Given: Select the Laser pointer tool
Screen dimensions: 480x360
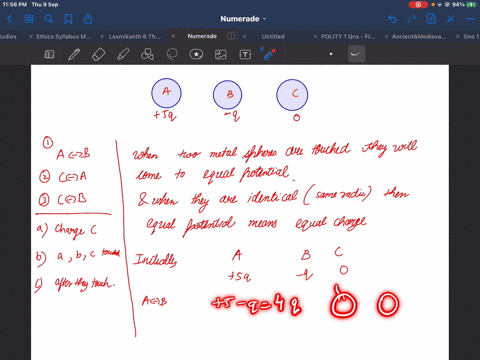Looking at the screenshot, I should click(269, 54).
